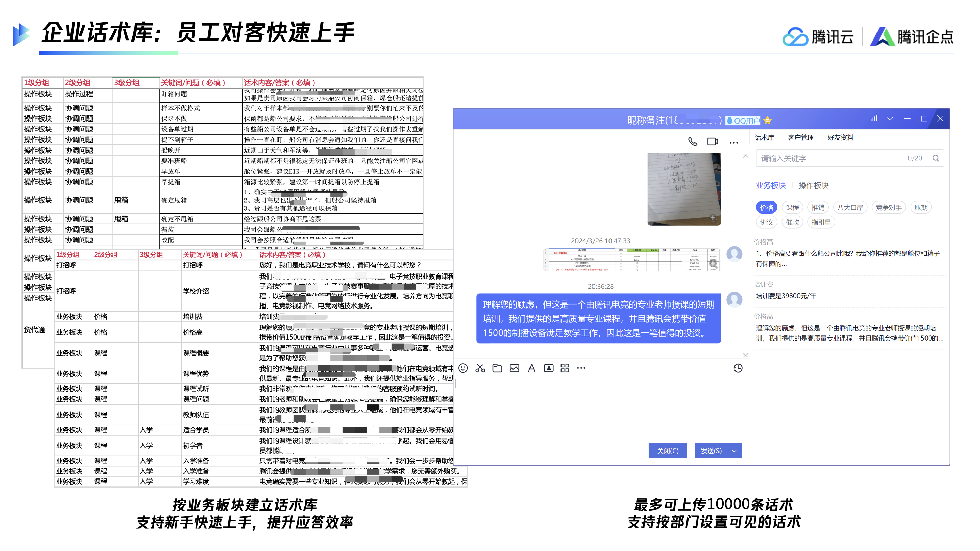This screenshot has width=980, height=551.
Task: Toggle the 八大口岸 tag filter
Action: 850,207
